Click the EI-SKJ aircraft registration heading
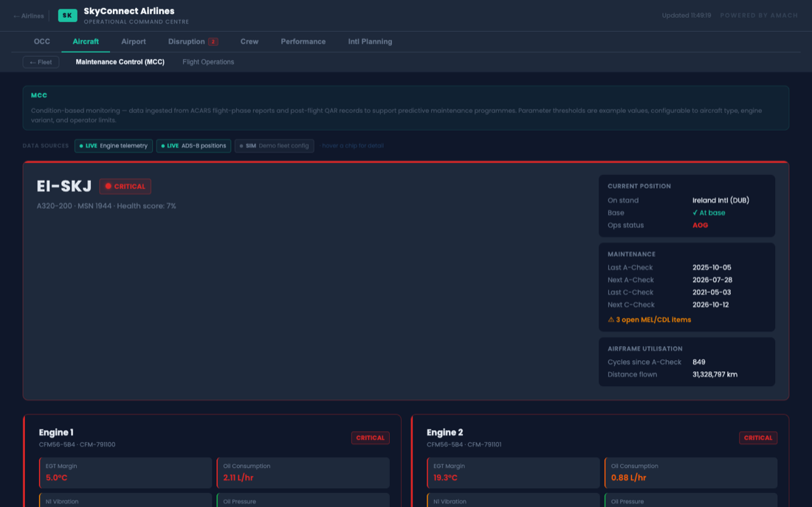 point(64,187)
